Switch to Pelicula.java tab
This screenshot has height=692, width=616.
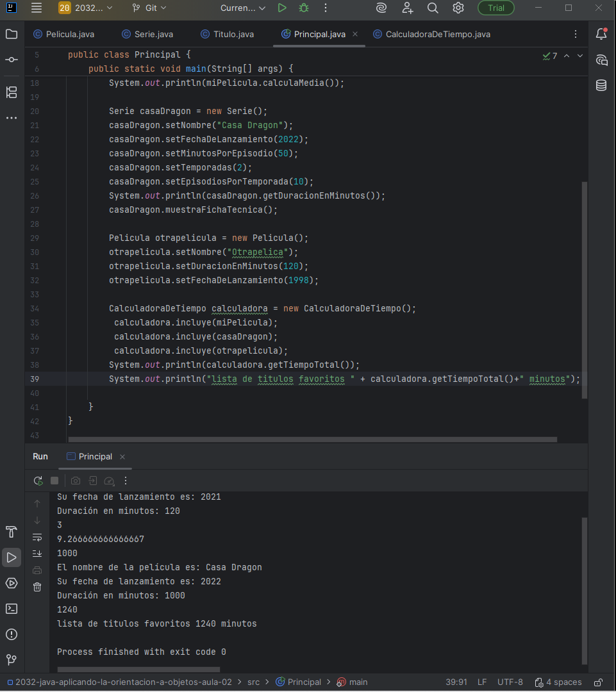pyautogui.click(x=64, y=34)
